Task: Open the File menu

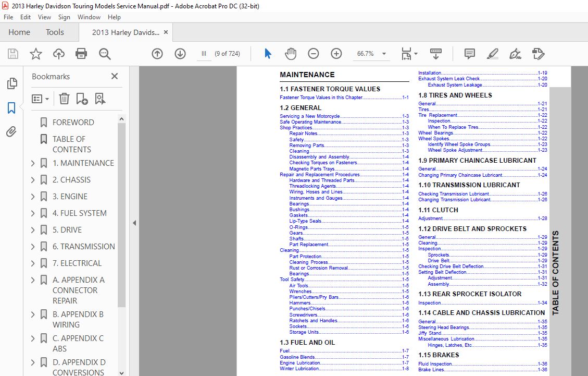Action: pyautogui.click(x=8, y=17)
